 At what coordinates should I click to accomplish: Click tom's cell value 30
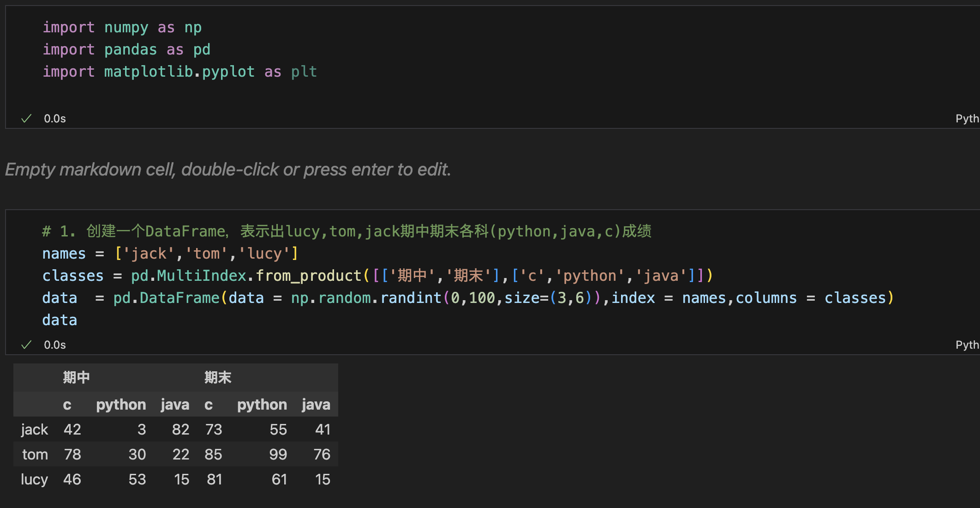click(x=137, y=454)
